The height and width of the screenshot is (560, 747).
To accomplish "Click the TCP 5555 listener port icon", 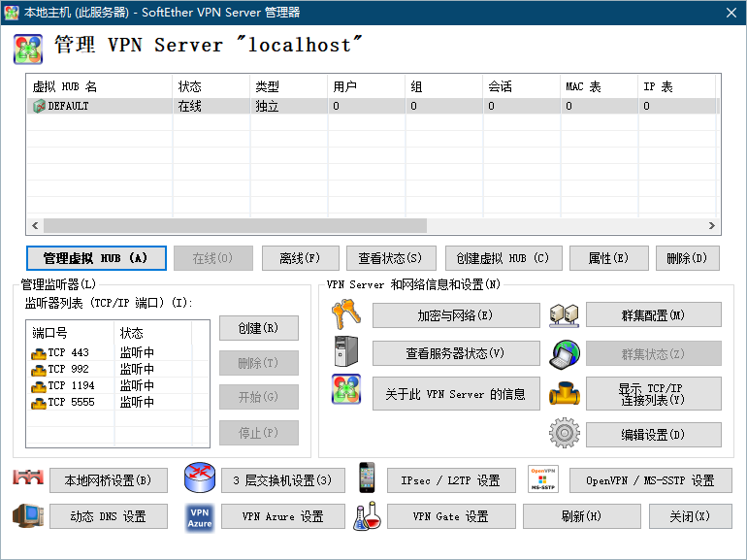I will pos(39,403).
